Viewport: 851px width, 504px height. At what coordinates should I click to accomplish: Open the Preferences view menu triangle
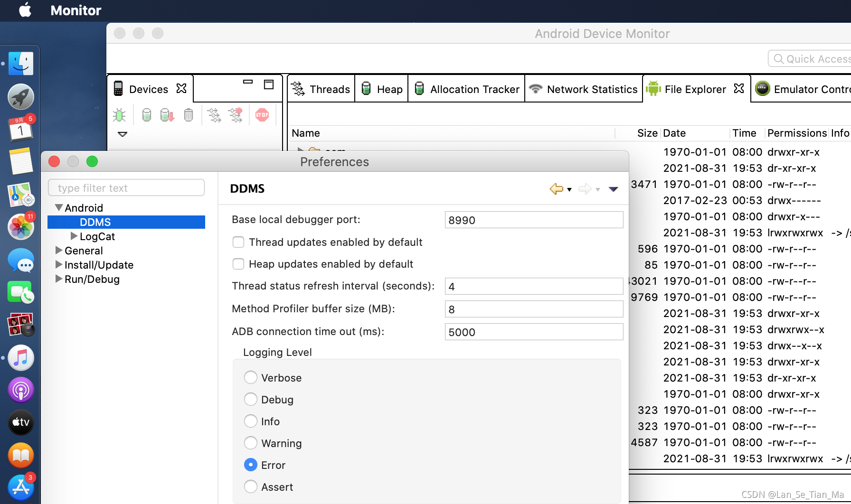coord(614,189)
